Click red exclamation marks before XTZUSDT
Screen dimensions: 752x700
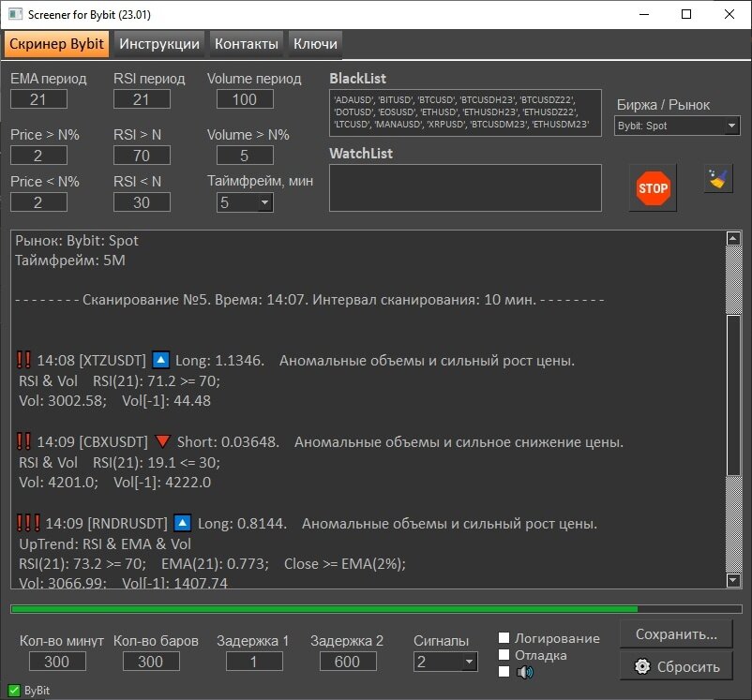click(23, 360)
